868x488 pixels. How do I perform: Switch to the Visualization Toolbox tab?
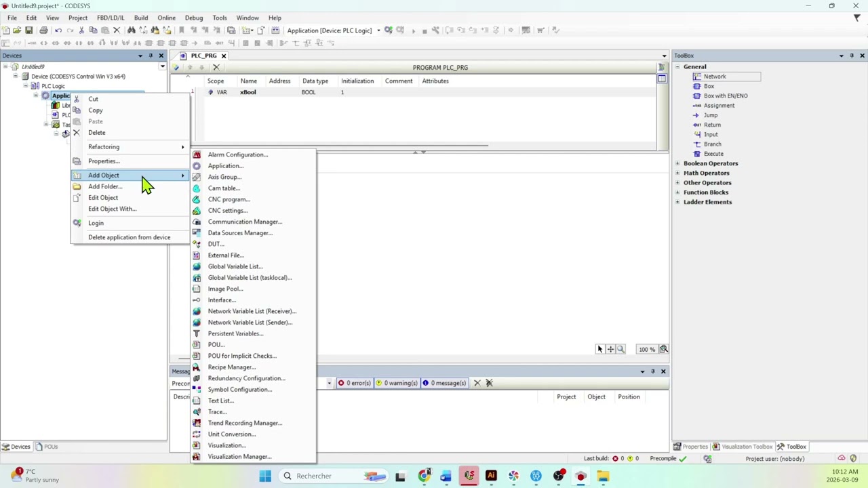click(x=742, y=447)
